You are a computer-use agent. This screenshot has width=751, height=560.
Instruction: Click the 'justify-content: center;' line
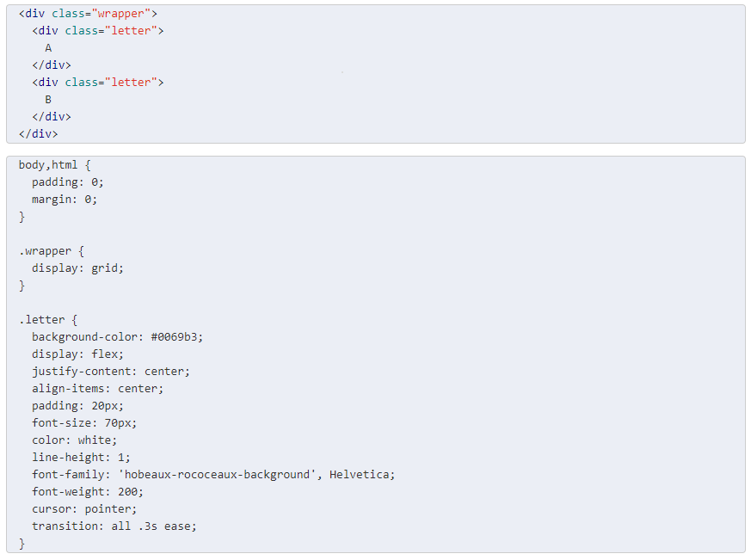click(x=111, y=372)
